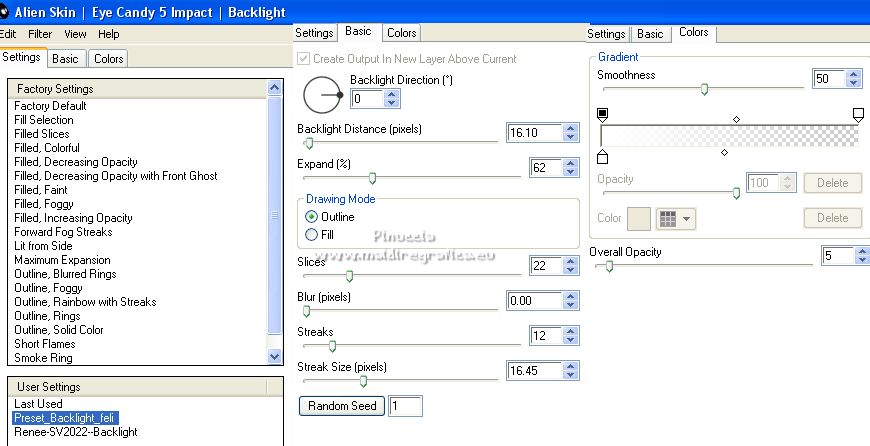Select the white color stop below gradient
The width and height of the screenshot is (870, 446).
(603, 157)
